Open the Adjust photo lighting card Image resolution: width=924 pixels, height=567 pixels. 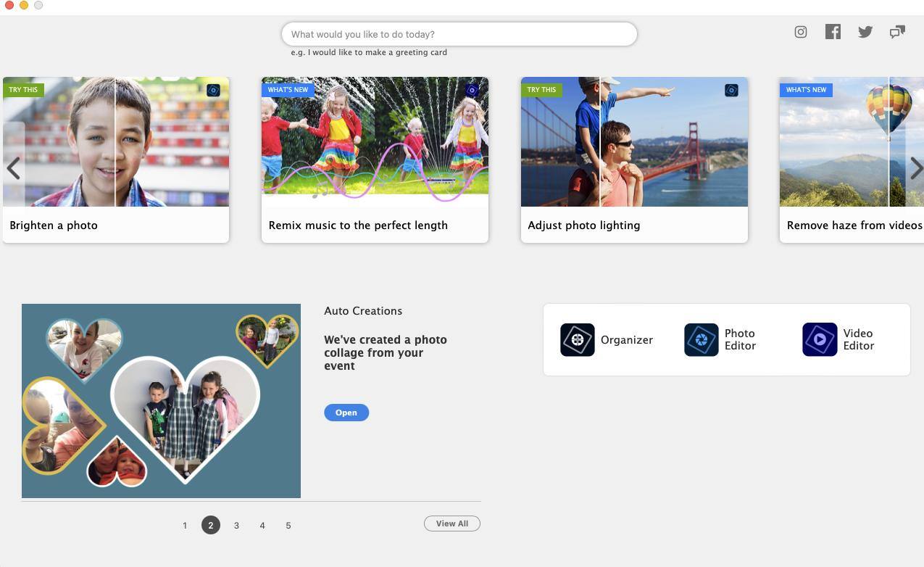point(634,160)
